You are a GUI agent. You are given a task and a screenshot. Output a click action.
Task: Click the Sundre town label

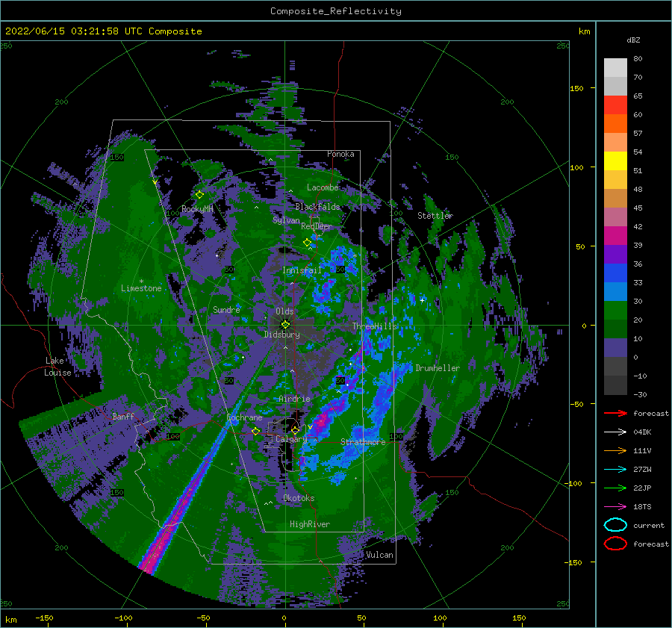226,309
